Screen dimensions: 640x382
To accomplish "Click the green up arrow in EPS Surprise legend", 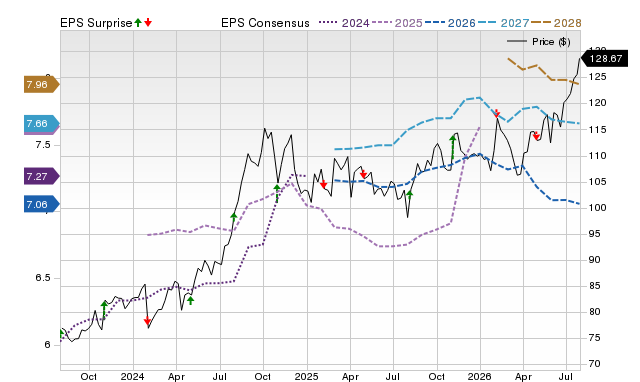I will [138, 22].
